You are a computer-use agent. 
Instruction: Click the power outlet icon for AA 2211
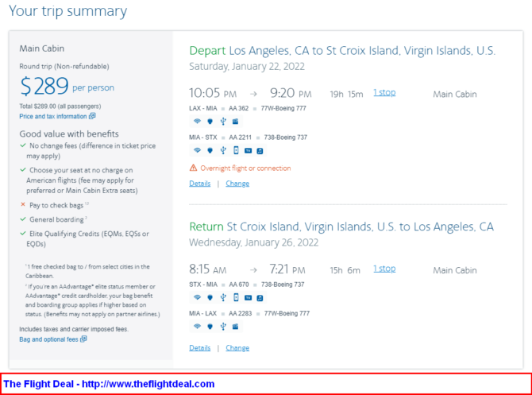tap(210, 150)
